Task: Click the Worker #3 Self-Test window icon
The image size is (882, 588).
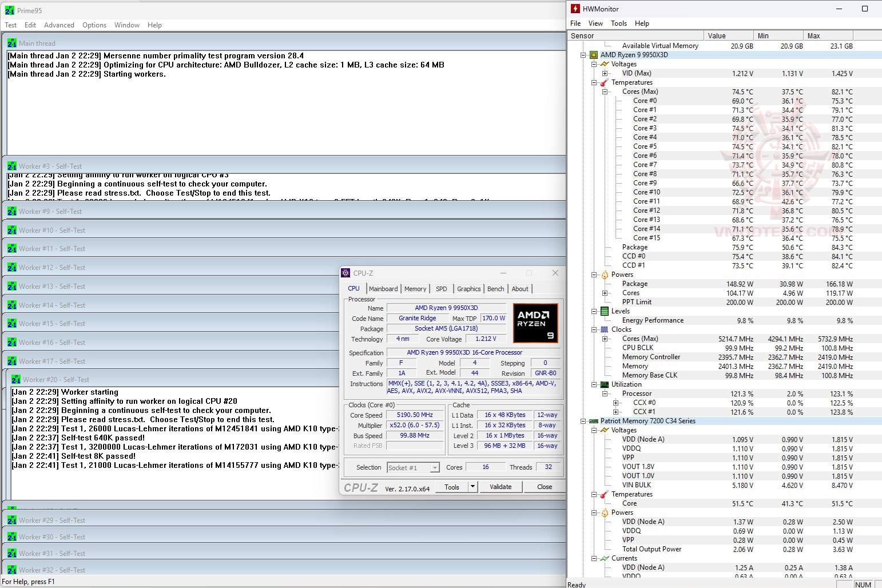Action: pyautogui.click(x=12, y=166)
